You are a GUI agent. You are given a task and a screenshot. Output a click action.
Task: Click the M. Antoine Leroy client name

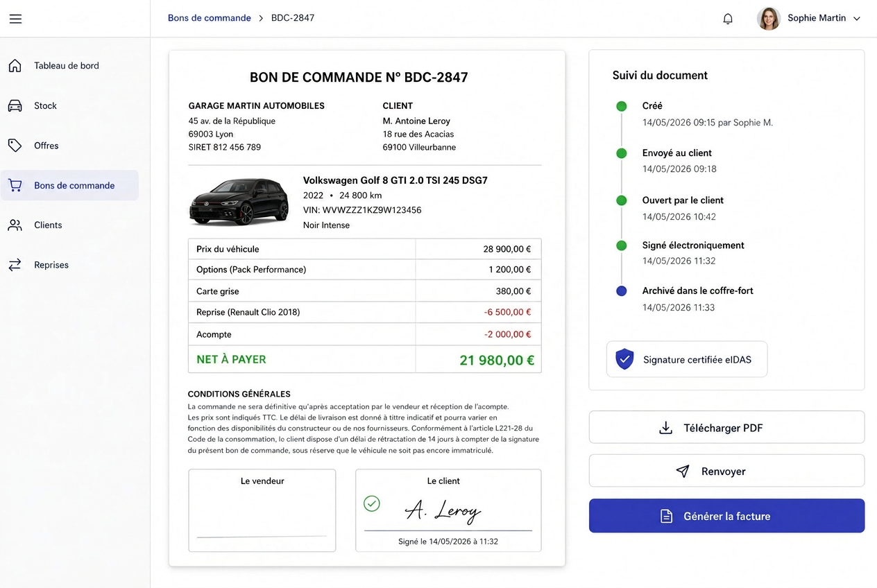point(416,121)
